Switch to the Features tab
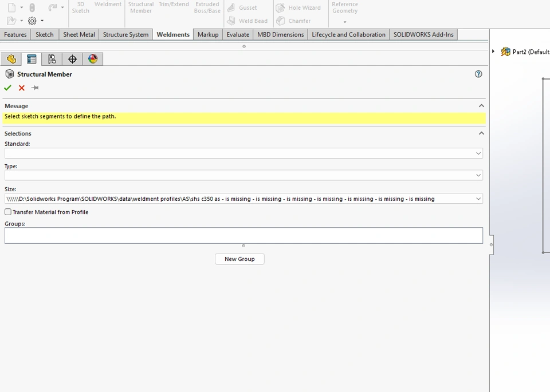550x392 pixels. click(15, 34)
